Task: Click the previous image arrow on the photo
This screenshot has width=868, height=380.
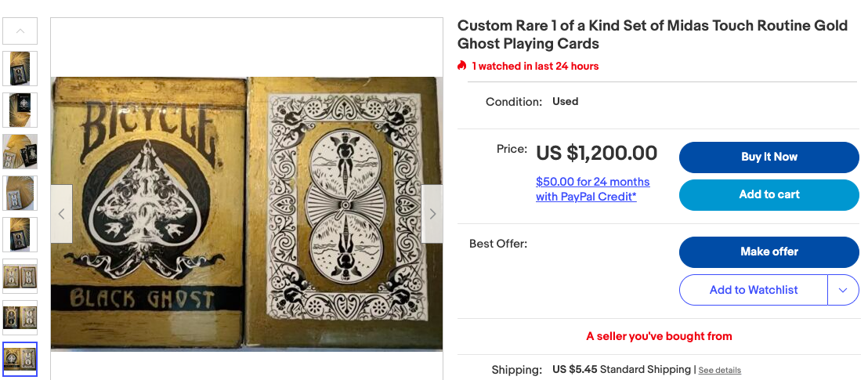Action: tap(62, 214)
